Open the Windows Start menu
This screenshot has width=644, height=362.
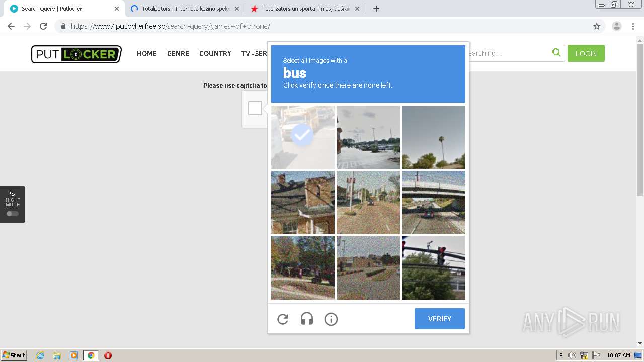click(14, 355)
